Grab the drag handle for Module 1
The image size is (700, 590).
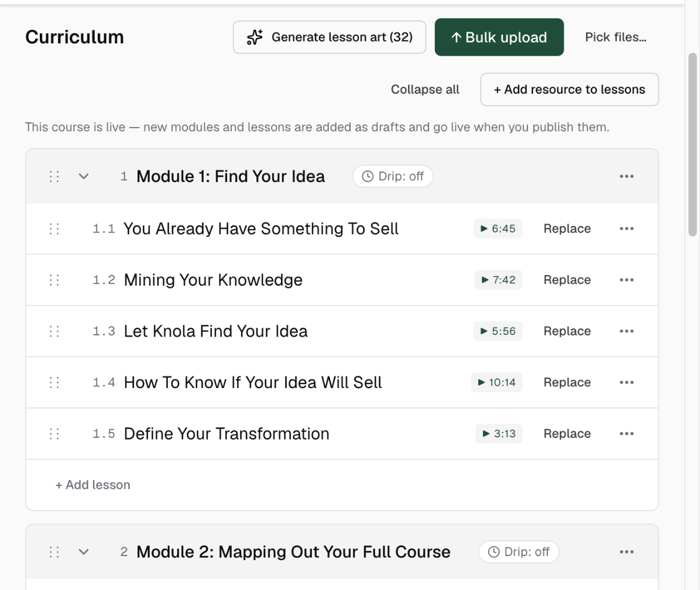[54, 176]
